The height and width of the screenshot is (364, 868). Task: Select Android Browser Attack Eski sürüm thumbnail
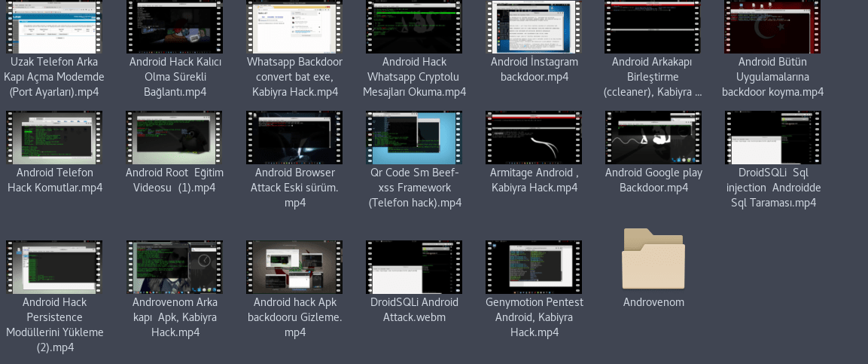294,137
